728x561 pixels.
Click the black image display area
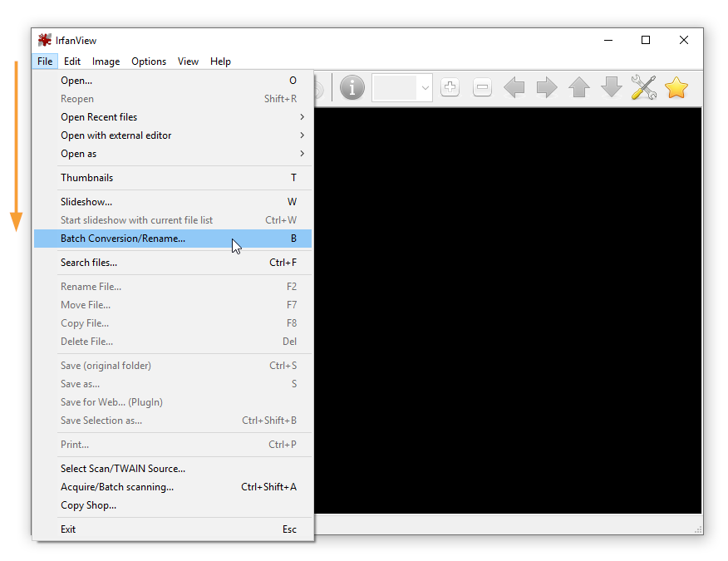(508, 310)
